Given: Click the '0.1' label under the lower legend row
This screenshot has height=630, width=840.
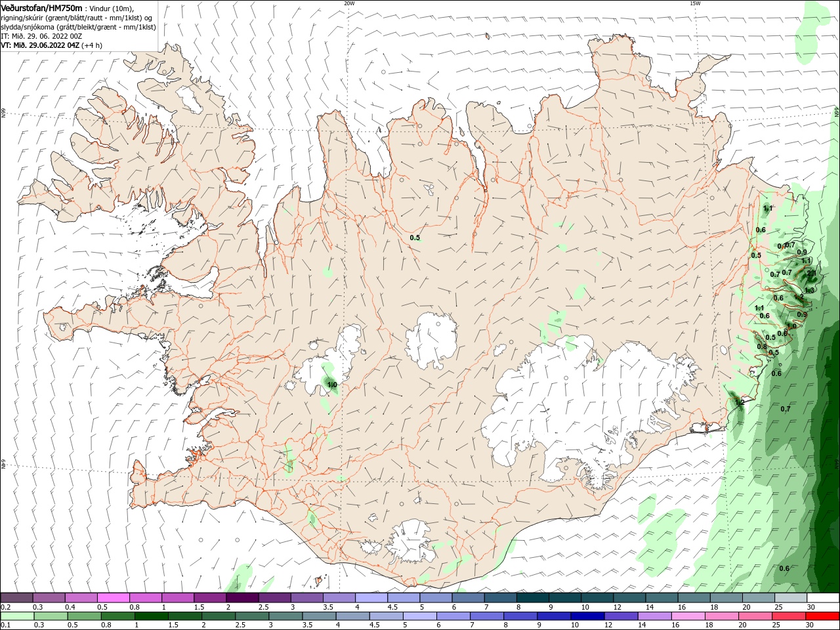Looking at the screenshot, I should point(5,625).
